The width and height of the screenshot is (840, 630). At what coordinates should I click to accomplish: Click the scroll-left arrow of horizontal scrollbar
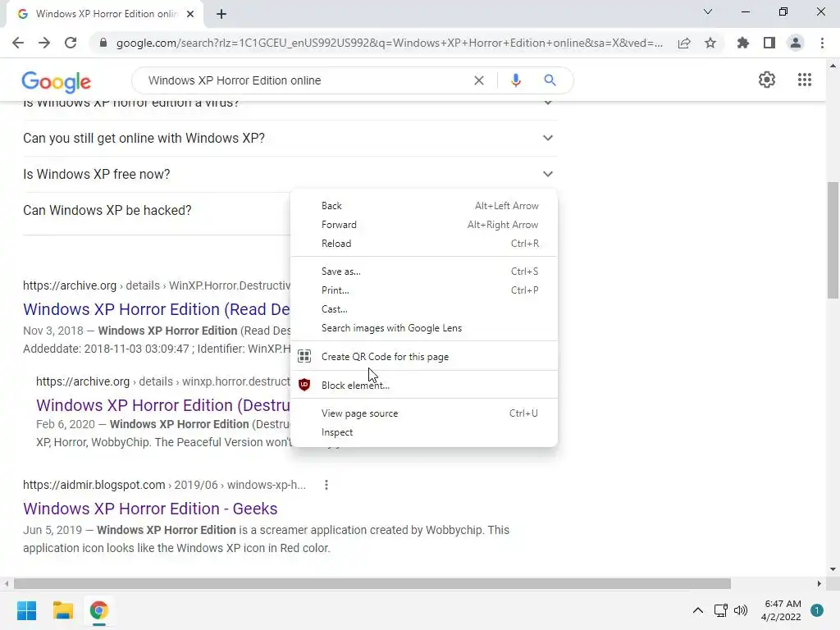(x=7, y=583)
